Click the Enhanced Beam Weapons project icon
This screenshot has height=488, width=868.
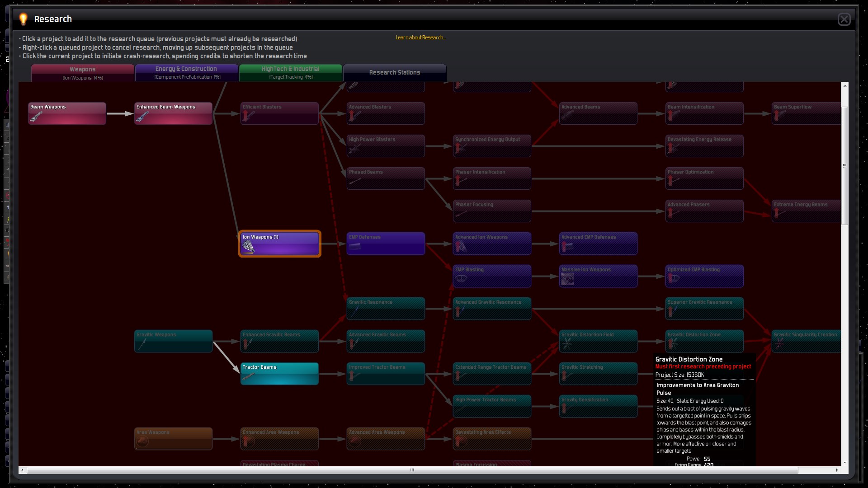pos(142,117)
